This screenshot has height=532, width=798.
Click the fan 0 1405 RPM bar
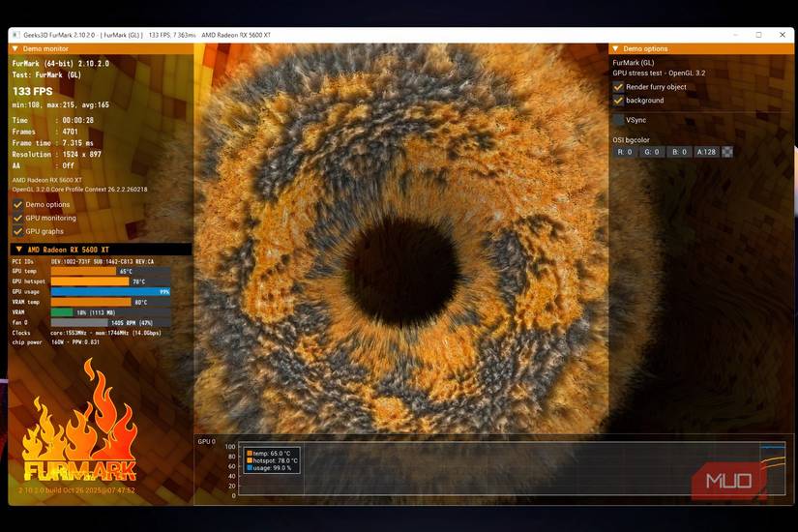point(110,323)
